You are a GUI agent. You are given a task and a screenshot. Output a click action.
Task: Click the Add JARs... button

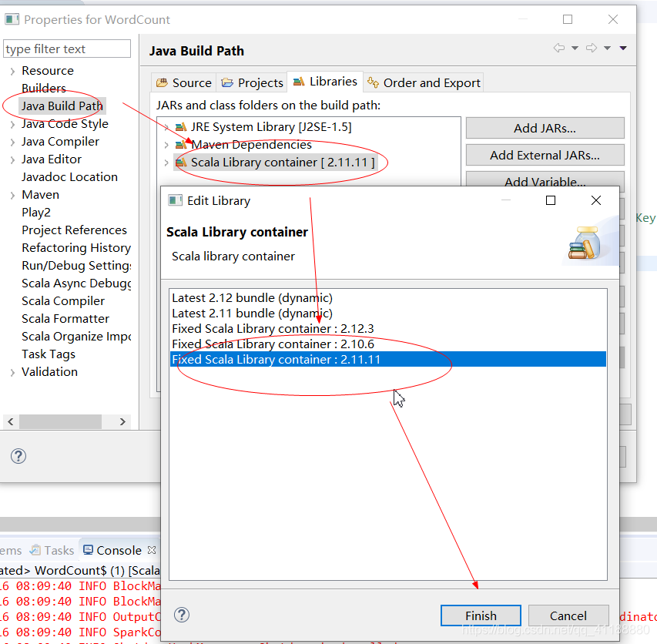click(x=545, y=128)
